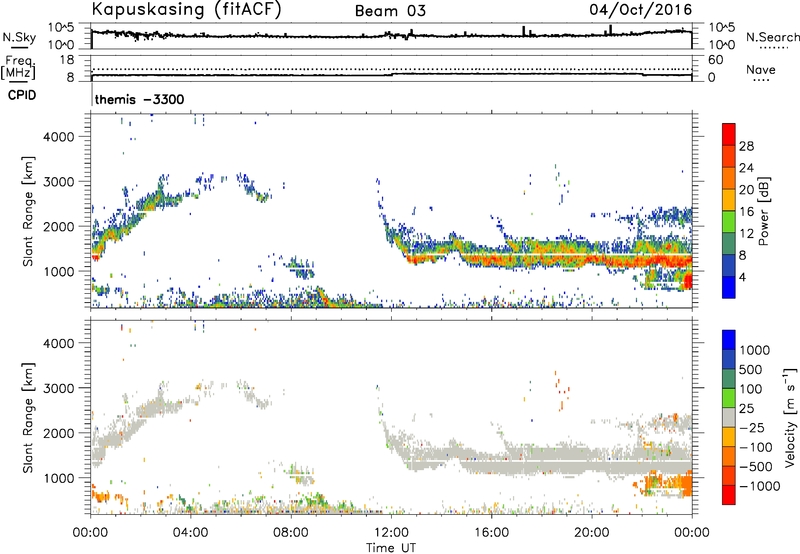Viewport: 800px width, 554px height.
Task: Click the "Slant Range [km]" label of power panel
Action: [28, 211]
